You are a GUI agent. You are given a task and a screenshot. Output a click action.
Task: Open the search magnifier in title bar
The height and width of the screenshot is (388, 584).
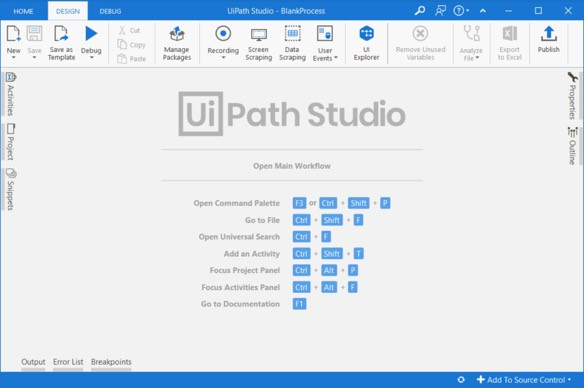(x=420, y=10)
